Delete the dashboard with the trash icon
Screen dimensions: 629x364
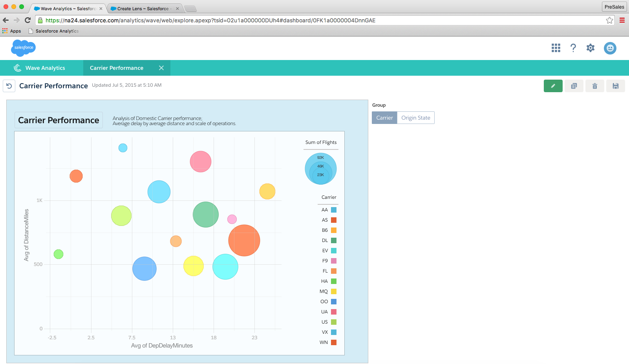595,86
